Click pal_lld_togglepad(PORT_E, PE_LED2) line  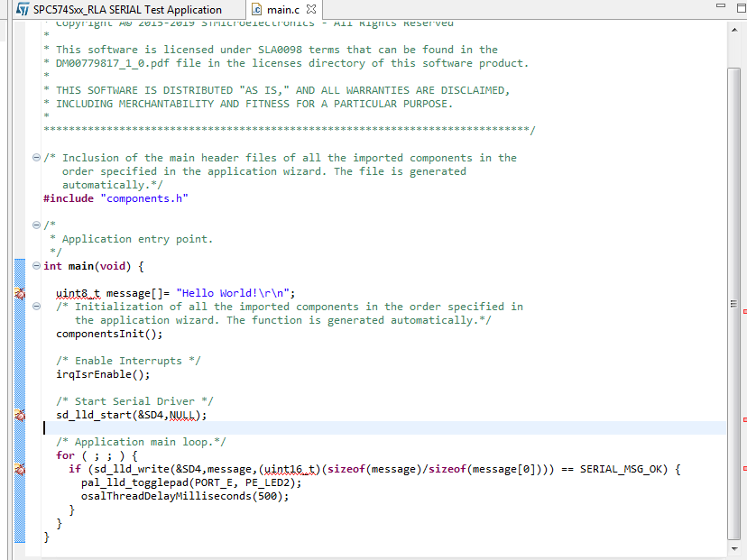pyautogui.click(x=191, y=482)
